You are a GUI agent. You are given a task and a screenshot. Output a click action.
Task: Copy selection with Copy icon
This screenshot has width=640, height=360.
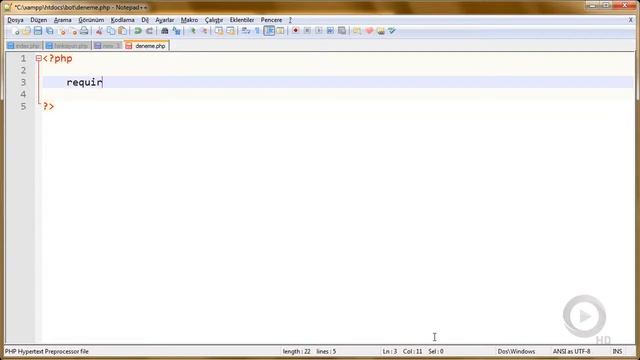click(x=111, y=31)
